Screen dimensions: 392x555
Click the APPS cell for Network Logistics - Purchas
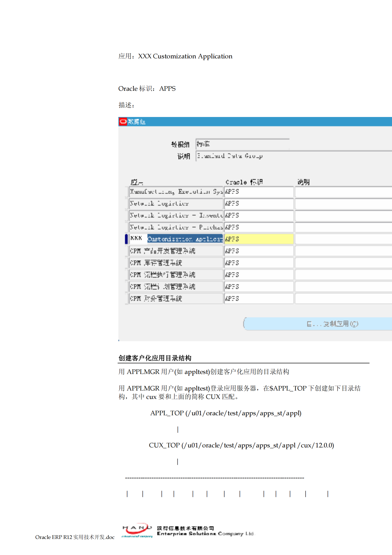tap(259, 227)
